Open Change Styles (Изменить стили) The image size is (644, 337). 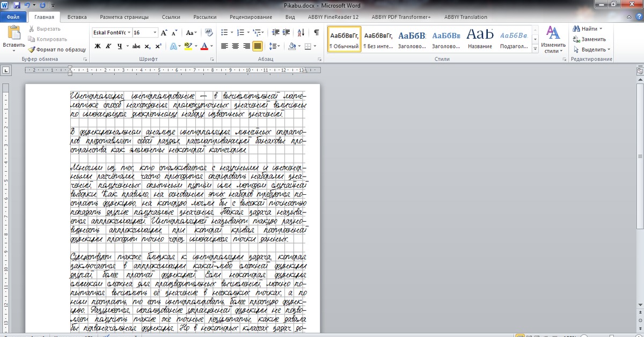(553, 39)
